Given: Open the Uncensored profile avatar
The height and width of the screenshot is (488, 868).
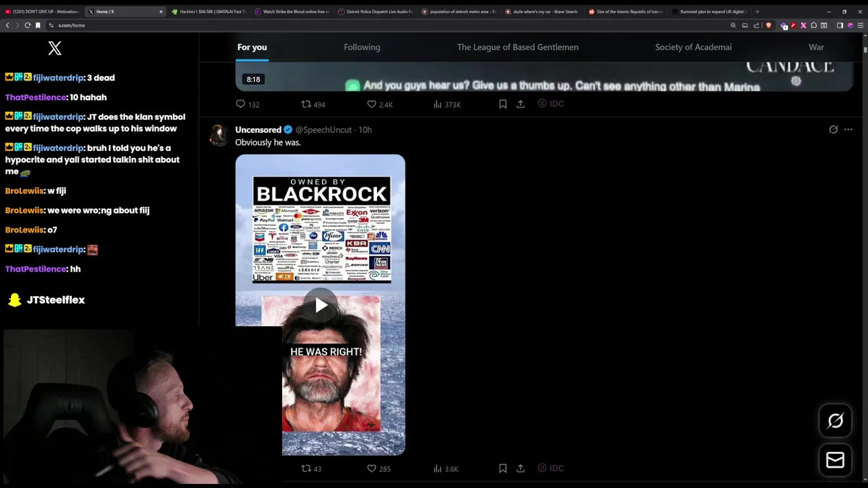Looking at the screenshot, I should pyautogui.click(x=218, y=135).
